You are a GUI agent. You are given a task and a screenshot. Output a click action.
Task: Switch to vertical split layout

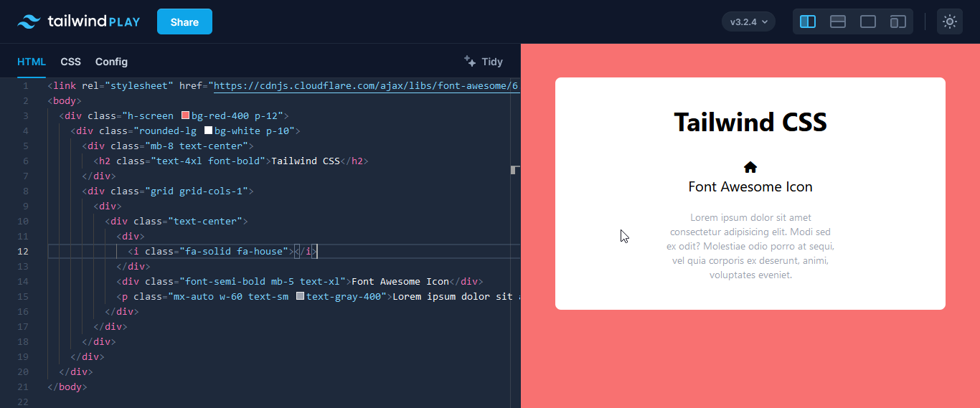(808, 22)
